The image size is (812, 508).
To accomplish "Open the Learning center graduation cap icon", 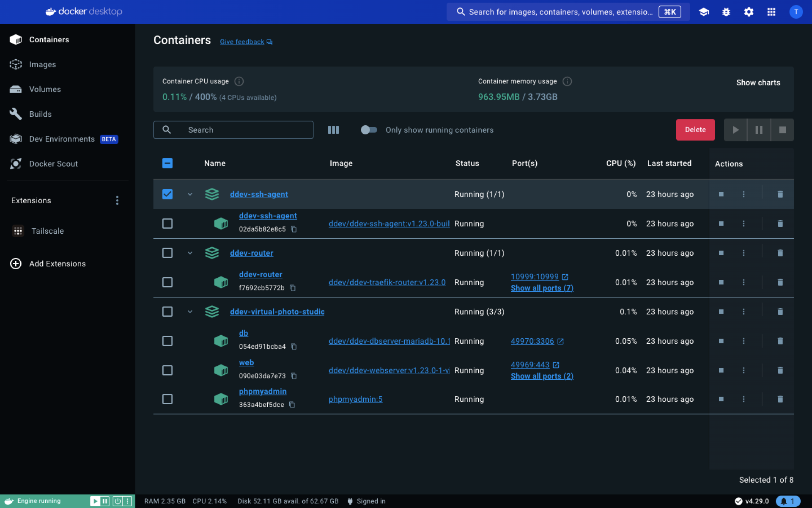I will [704, 12].
